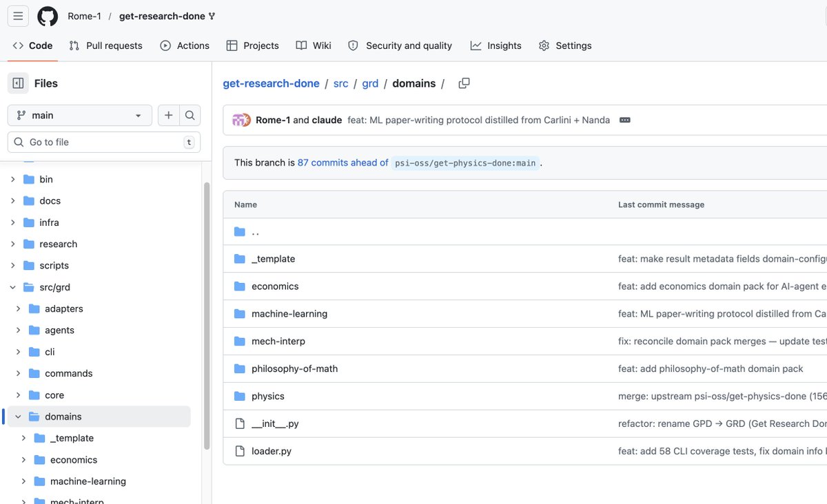This screenshot has height=504, width=827.
Task: Open the Settings tab
Action: tap(565, 45)
